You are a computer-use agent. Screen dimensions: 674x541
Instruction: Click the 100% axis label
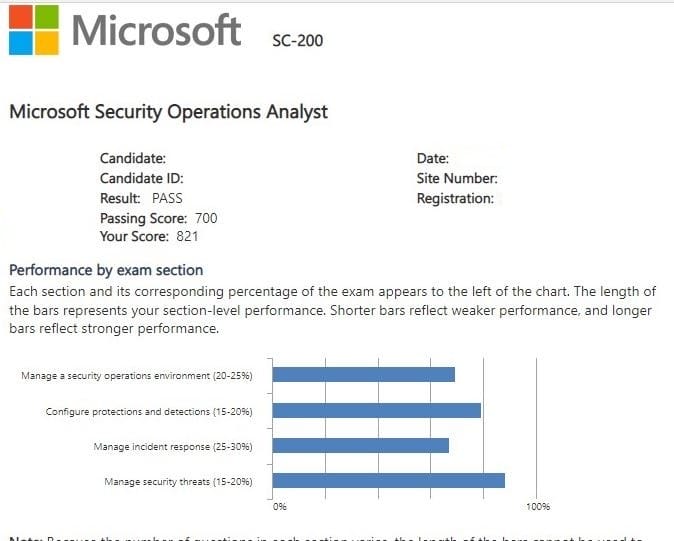tap(538, 507)
